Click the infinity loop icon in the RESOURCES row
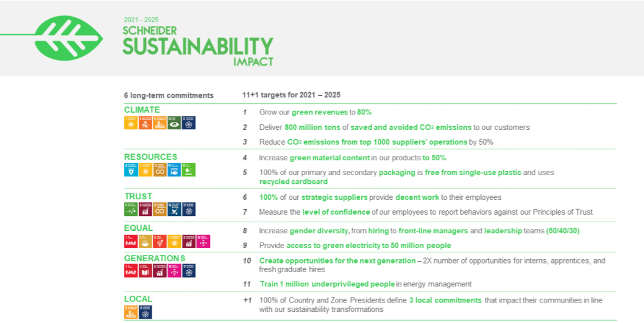 [160, 170]
